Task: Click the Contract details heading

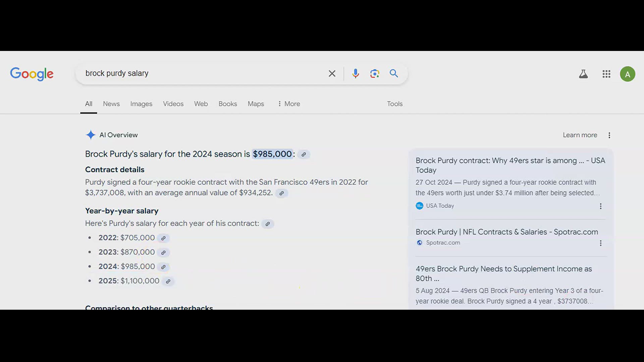Action: [x=115, y=170]
